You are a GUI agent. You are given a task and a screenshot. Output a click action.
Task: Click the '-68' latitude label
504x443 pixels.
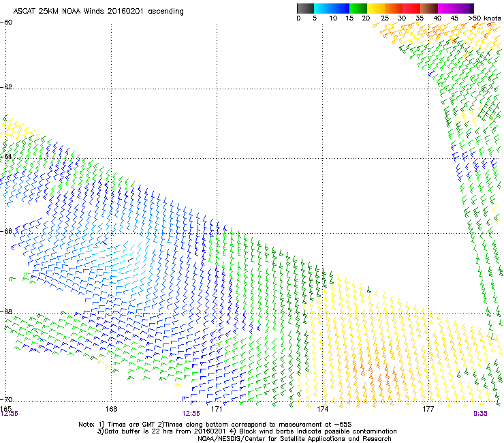click(x=6, y=311)
